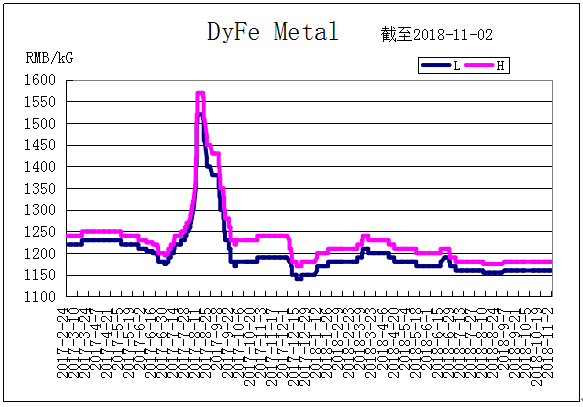Image resolution: width=583 pixels, height=407 pixels.
Task: Click the 1250 y-axis value
Action: pyautogui.click(x=40, y=232)
